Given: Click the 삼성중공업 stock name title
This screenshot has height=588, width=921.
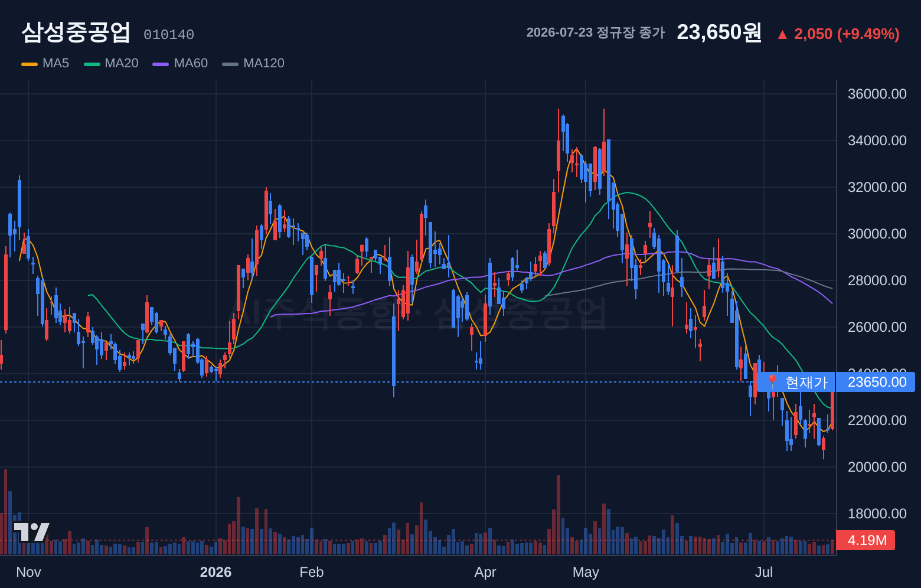Looking at the screenshot, I should pyautogui.click(x=76, y=32).
